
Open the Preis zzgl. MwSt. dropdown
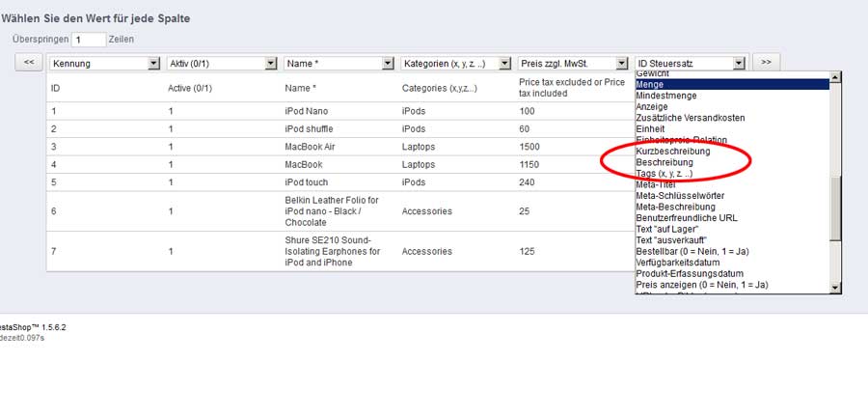pos(574,63)
